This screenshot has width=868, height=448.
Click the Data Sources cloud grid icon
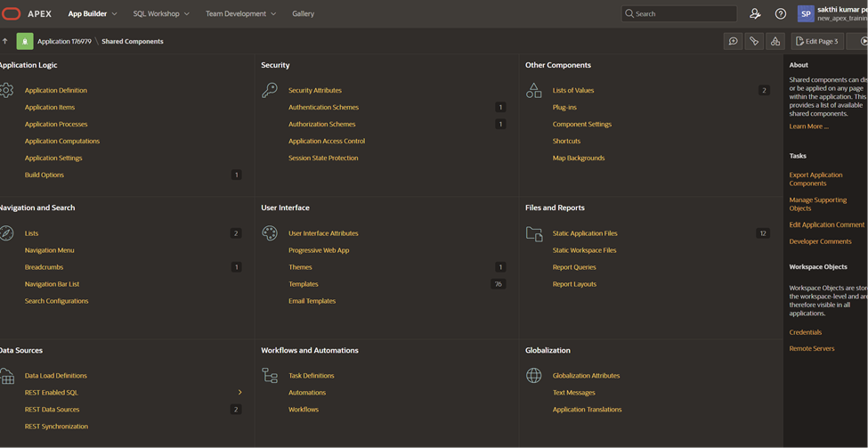[x=6, y=376]
